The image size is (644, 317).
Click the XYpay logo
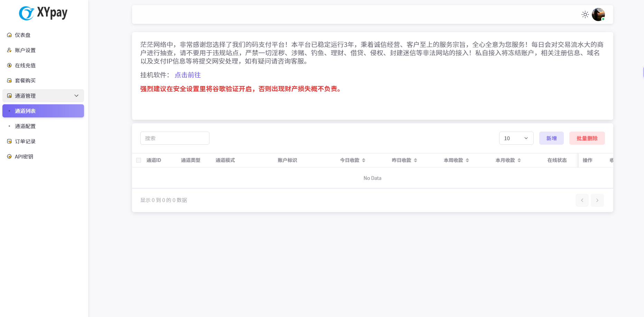[x=43, y=13]
